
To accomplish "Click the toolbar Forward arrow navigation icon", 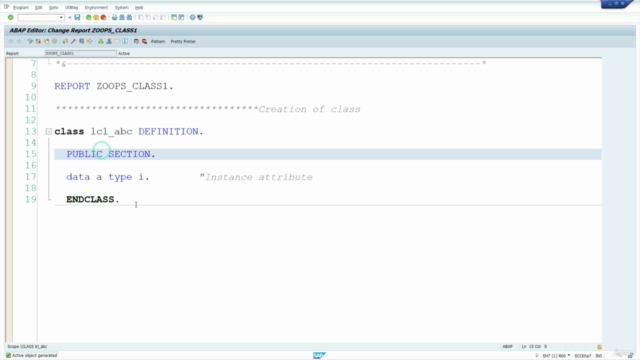I will point(19,41).
